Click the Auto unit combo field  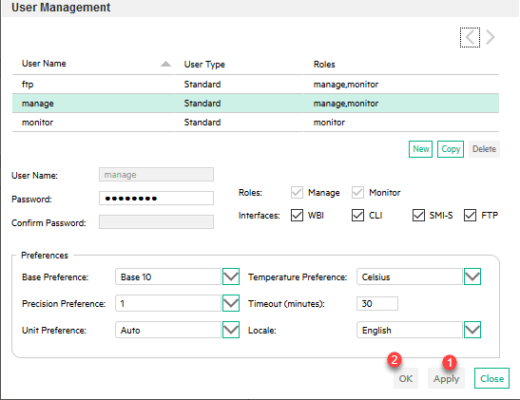pyautogui.click(x=169, y=330)
